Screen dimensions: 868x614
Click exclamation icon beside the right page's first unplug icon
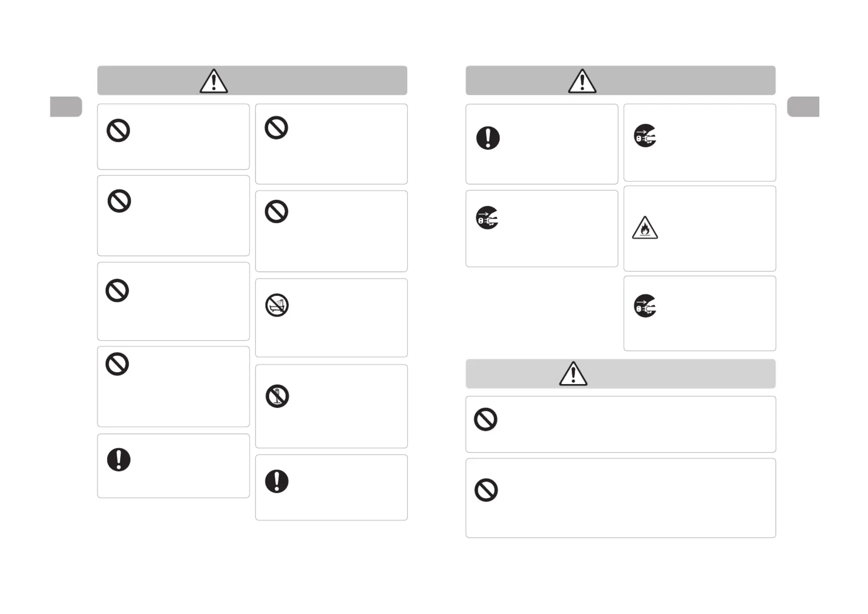pyautogui.click(x=488, y=138)
